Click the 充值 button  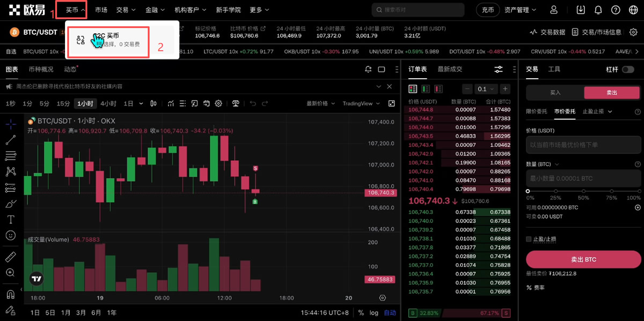click(x=487, y=9)
